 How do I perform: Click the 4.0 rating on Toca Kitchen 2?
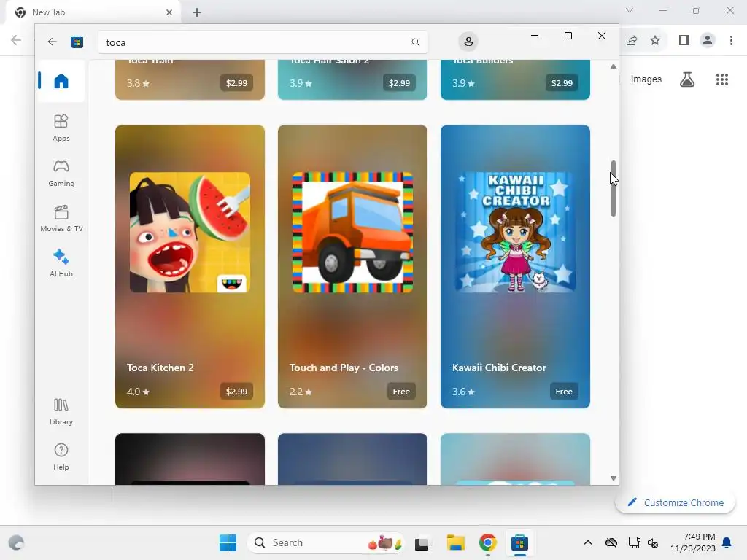(138, 392)
